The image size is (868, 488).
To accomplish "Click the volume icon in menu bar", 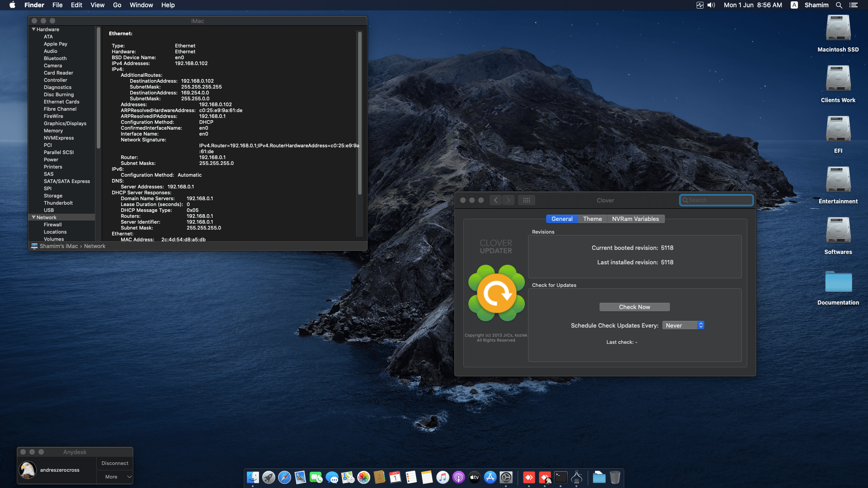I will 711,5.
